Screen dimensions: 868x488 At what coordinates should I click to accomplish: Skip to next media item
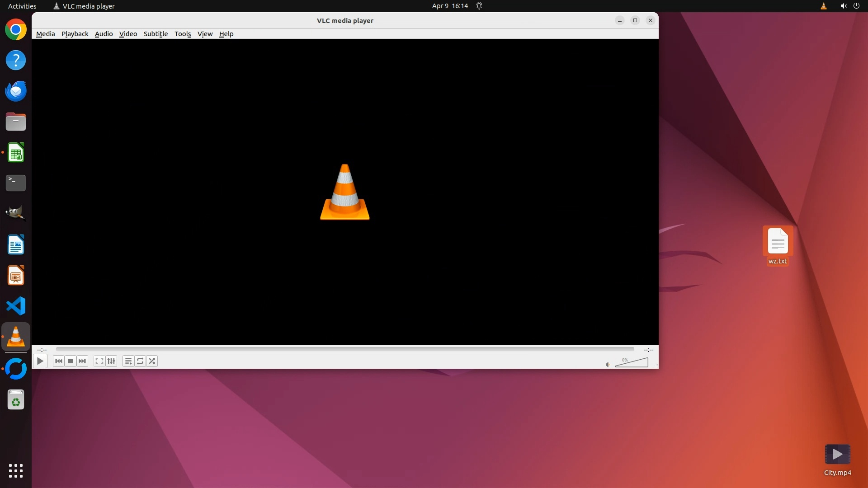[x=82, y=361]
